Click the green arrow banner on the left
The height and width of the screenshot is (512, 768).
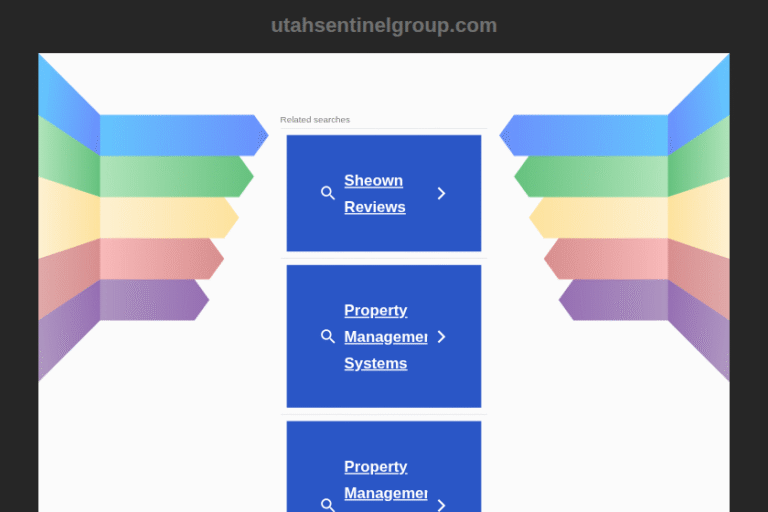[172, 176]
